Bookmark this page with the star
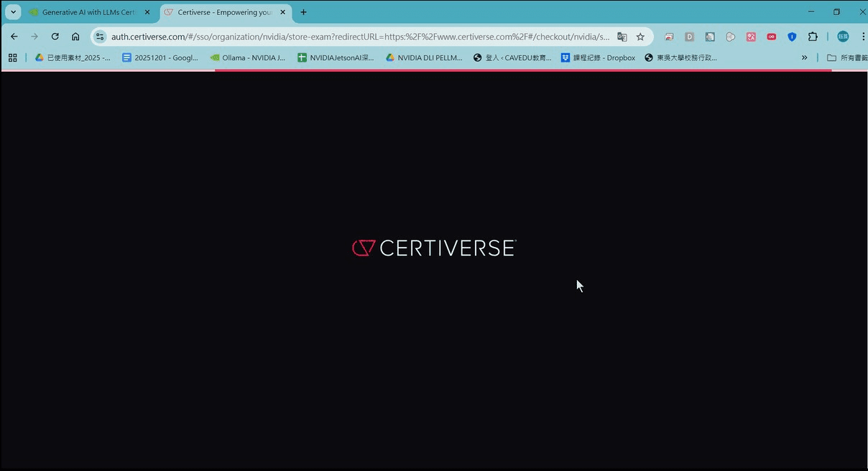The image size is (868, 471). [640, 37]
